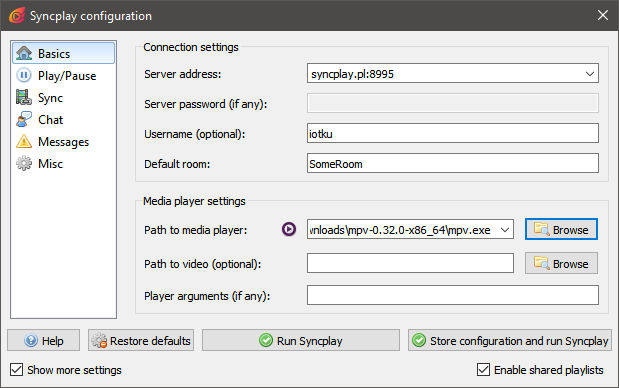The height and width of the screenshot is (388, 619).
Task: Expand the Server address dropdown arrow
Action: click(x=590, y=74)
